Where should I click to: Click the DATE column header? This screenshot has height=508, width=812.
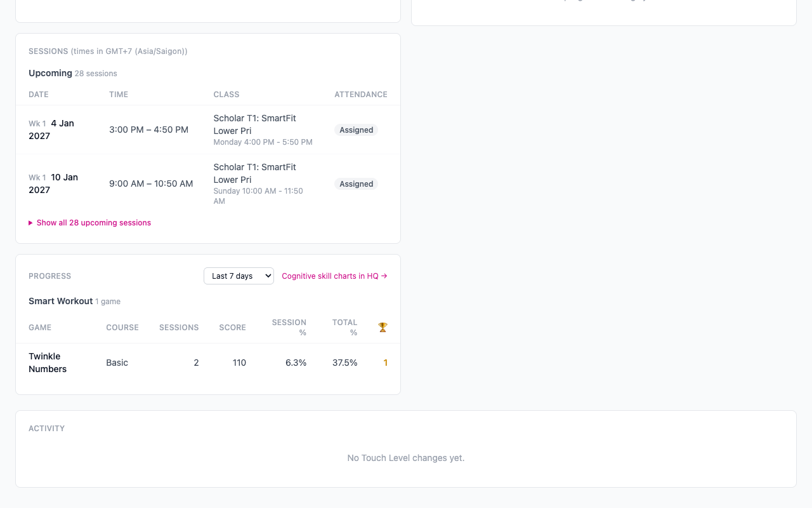point(39,95)
